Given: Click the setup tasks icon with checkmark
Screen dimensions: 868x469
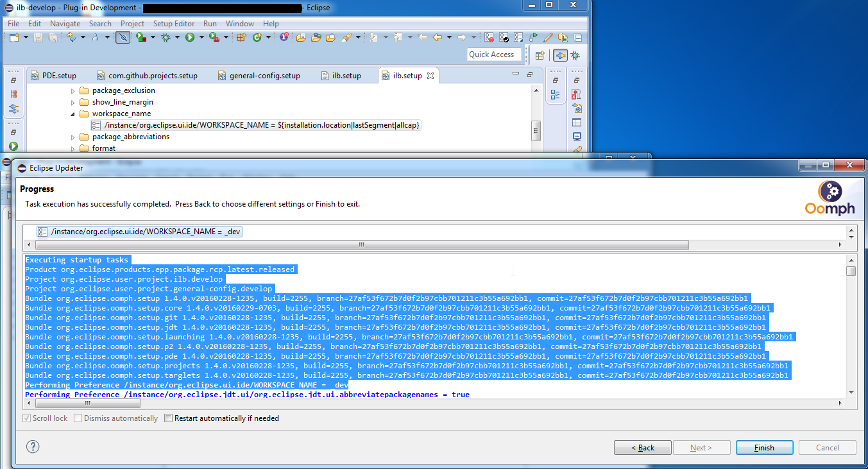Looking at the screenshot, I should (x=504, y=37).
